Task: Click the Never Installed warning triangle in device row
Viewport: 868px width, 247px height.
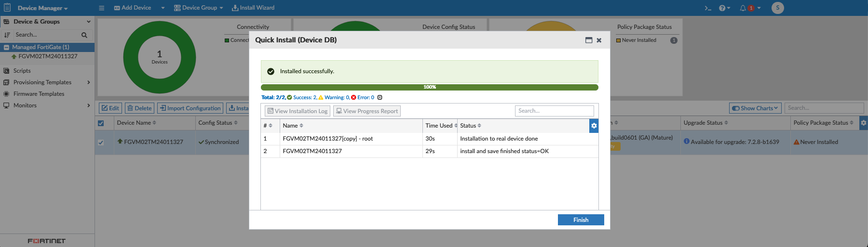Action: point(797,142)
